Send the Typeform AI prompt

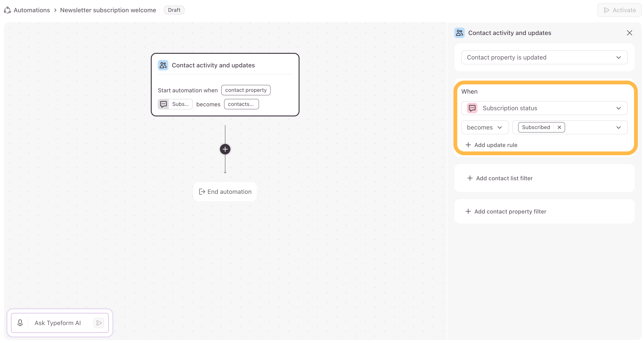(99, 323)
